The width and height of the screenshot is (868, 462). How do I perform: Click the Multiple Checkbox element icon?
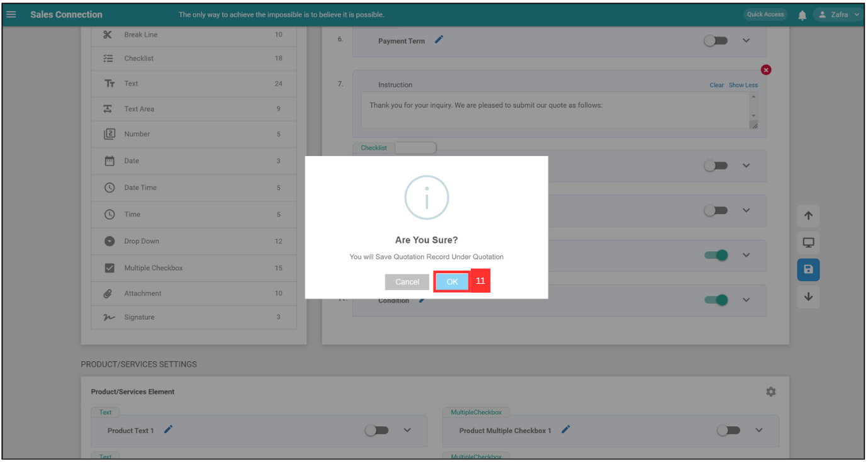point(110,268)
